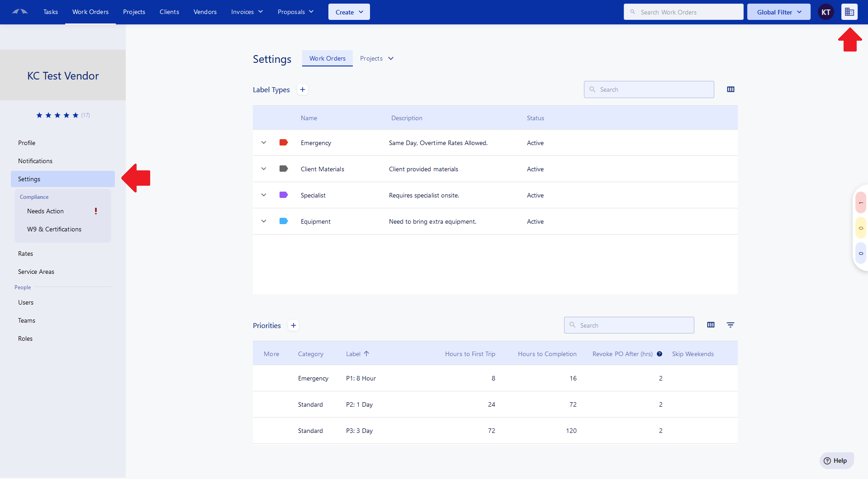Click the blue side counter badge
Viewport: 868px width, 479px height.
(x=861, y=254)
